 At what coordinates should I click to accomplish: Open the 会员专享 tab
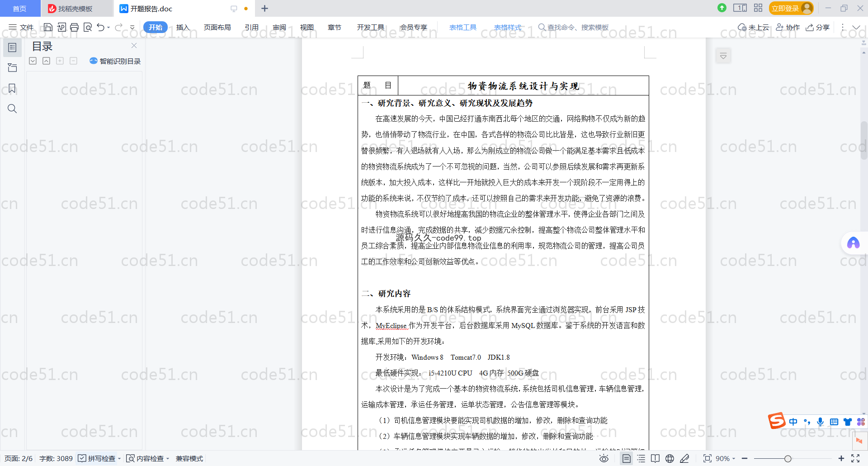click(x=414, y=28)
